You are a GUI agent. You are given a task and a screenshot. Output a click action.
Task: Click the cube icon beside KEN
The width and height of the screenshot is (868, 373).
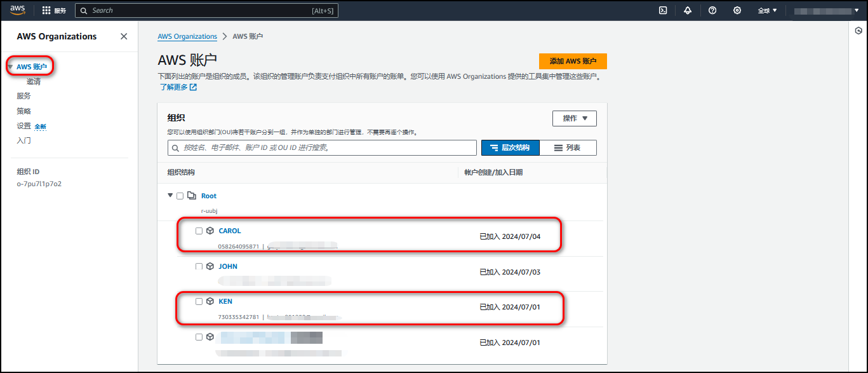[x=210, y=301]
